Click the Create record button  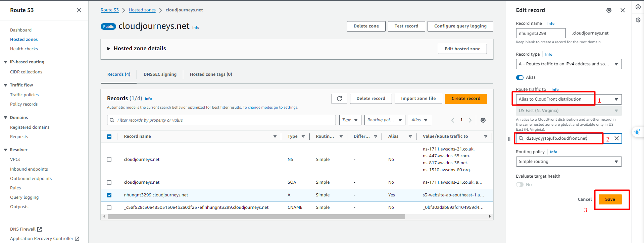pos(466,99)
